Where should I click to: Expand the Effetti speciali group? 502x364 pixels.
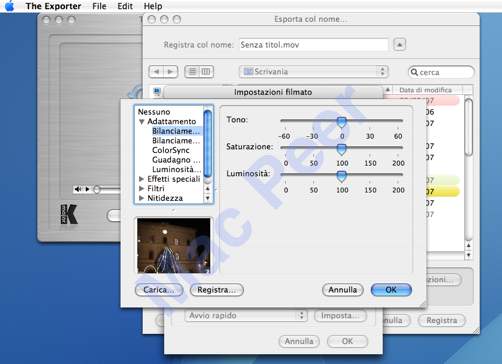142,179
